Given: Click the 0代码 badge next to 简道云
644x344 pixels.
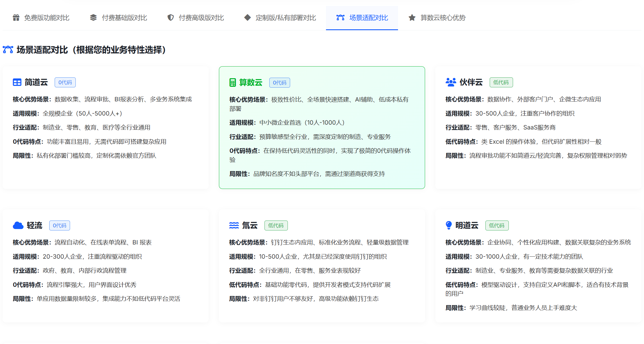Looking at the screenshot, I should click(x=65, y=83).
